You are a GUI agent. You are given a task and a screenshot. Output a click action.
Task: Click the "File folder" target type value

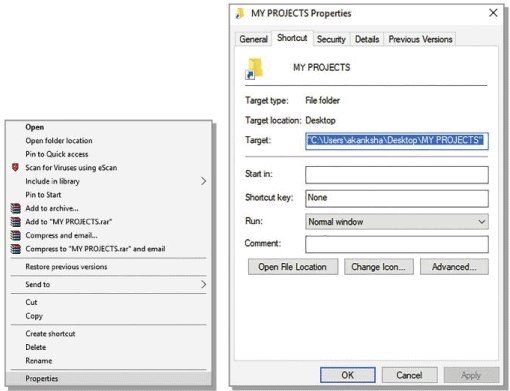[322, 100]
